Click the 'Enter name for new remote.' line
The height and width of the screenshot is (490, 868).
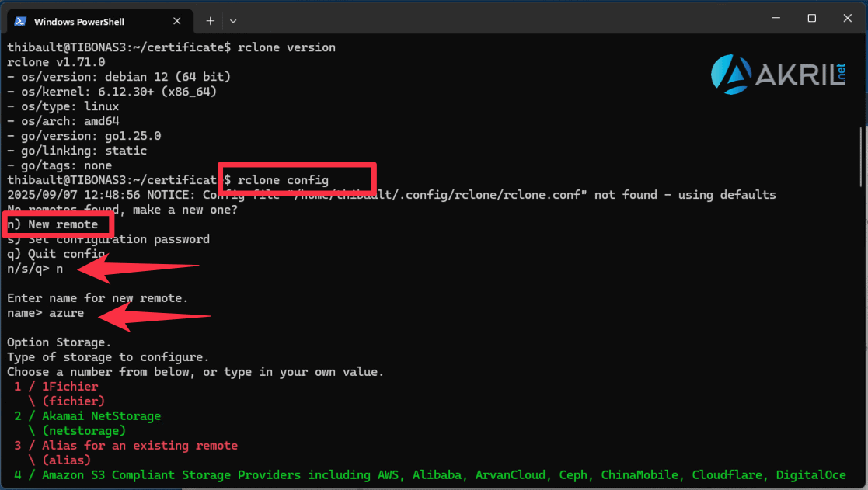[97, 298]
